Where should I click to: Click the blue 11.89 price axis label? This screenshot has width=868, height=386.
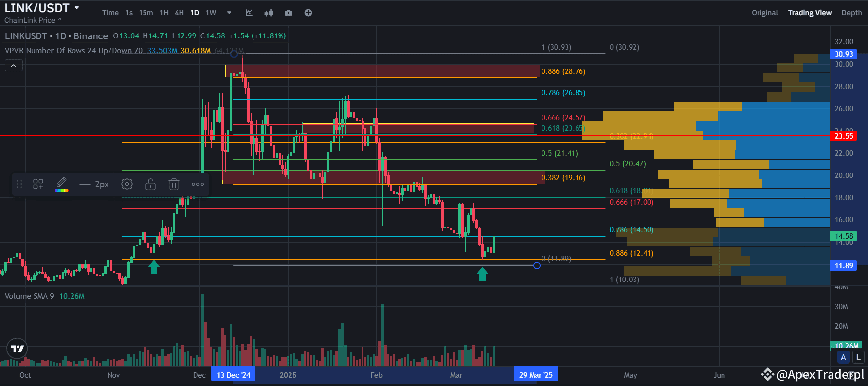pos(844,266)
